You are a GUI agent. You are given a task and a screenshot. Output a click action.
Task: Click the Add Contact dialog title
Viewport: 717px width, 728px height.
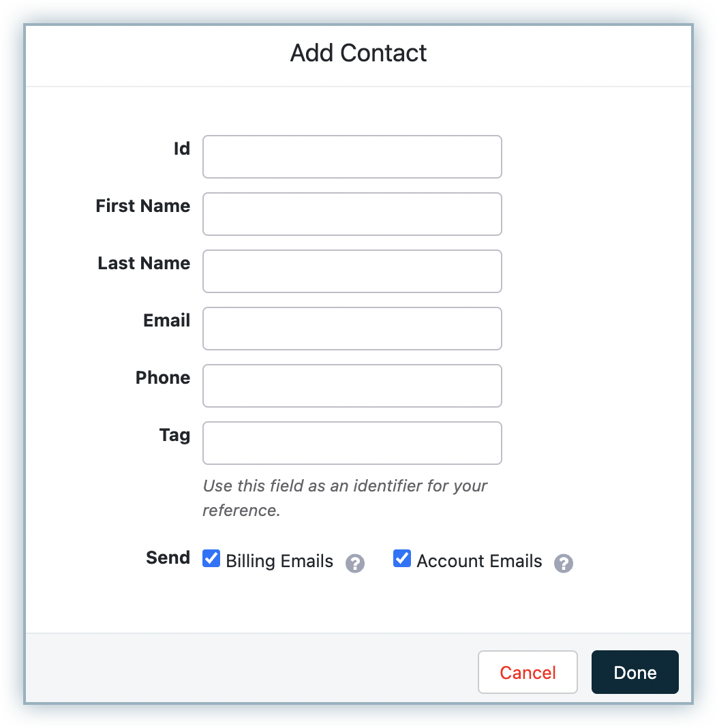click(358, 53)
